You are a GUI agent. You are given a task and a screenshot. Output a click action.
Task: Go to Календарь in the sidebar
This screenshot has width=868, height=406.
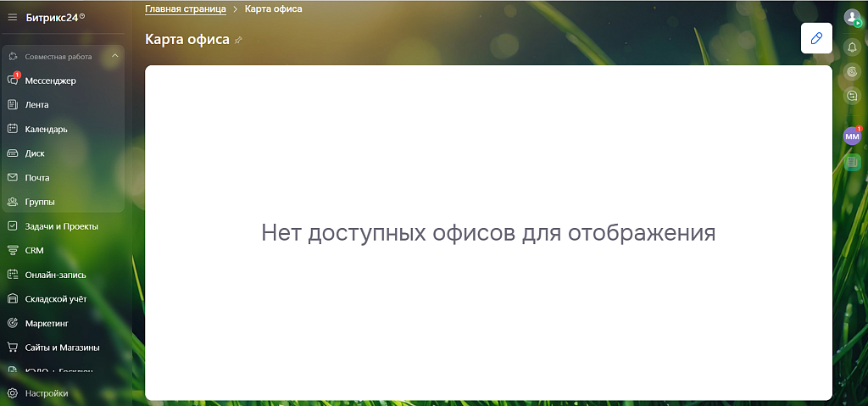46,130
